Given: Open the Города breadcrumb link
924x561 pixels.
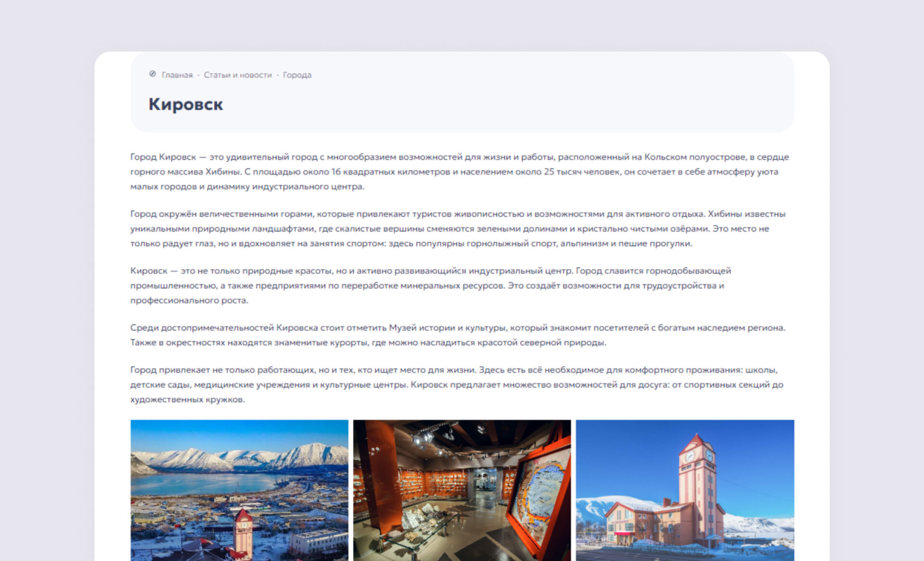Looking at the screenshot, I should [x=297, y=75].
